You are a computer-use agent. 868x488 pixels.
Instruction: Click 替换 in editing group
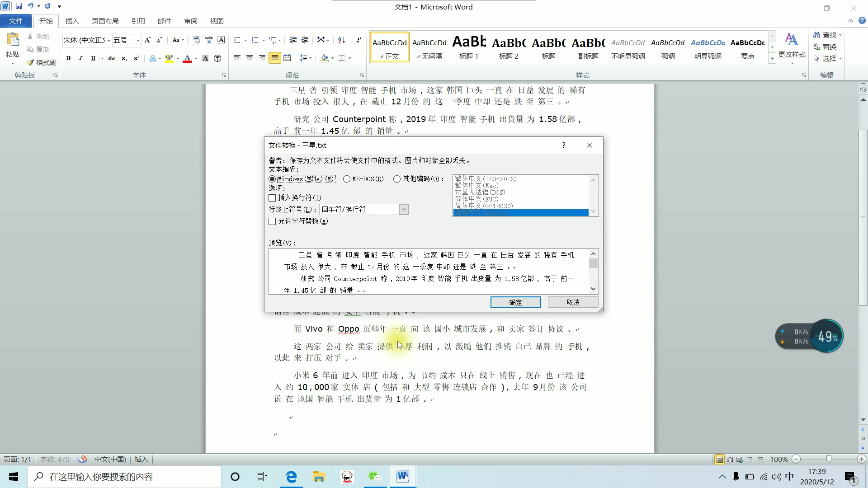[825, 47]
